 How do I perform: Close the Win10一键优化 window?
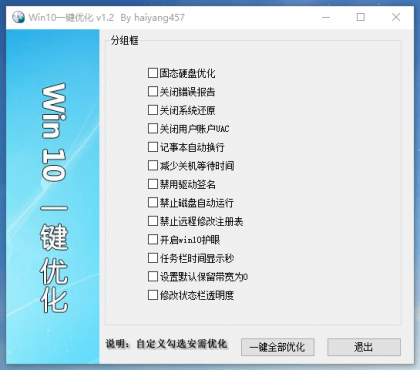(x=396, y=17)
